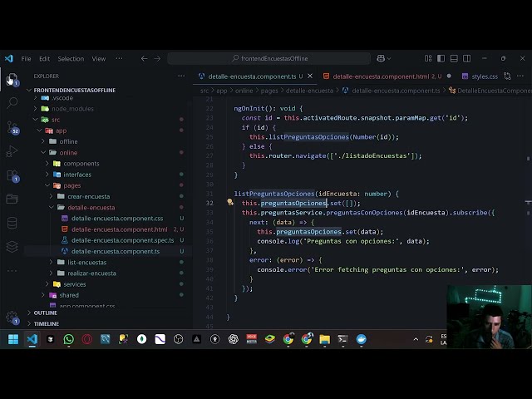Click the lightbulb code action on line 32
Viewport: 532px width, 399px height.
pos(230,203)
